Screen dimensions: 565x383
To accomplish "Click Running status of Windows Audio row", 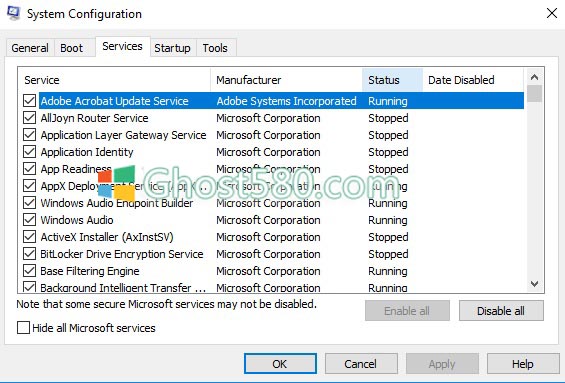I will coord(388,220).
